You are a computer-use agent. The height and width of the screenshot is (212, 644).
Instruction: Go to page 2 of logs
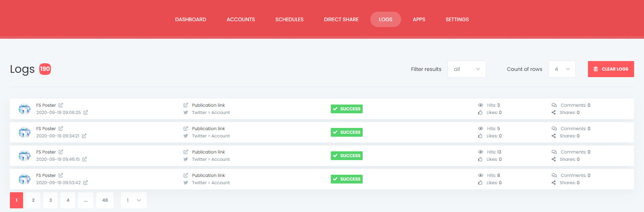pyautogui.click(x=33, y=200)
